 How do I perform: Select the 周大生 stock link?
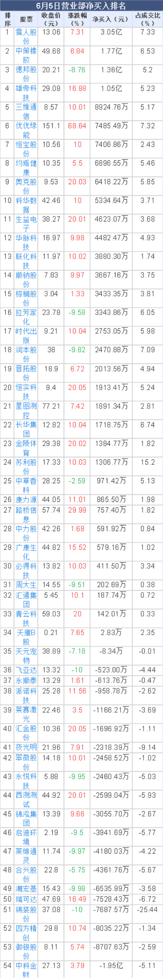coord(26,584)
